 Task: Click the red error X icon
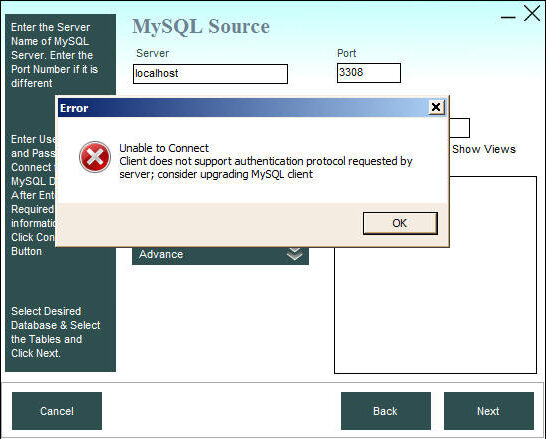click(x=95, y=157)
